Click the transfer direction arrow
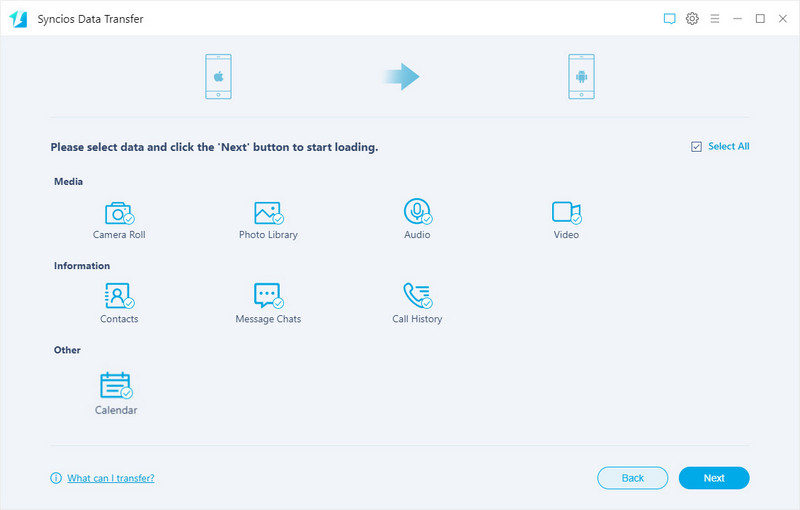This screenshot has height=510, width=800. click(x=402, y=77)
